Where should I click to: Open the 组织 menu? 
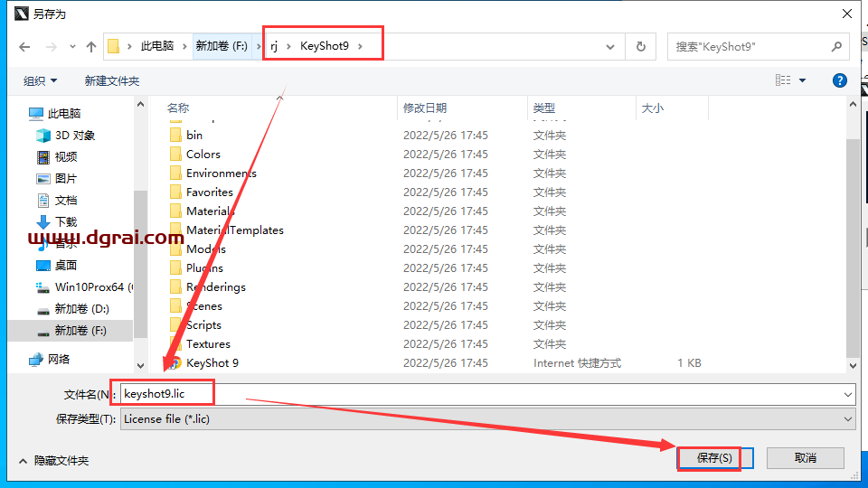click(x=40, y=81)
